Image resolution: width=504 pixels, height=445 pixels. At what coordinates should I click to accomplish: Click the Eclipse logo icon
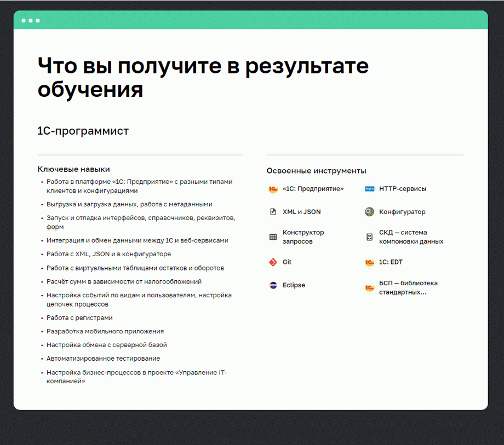click(273, 285)
